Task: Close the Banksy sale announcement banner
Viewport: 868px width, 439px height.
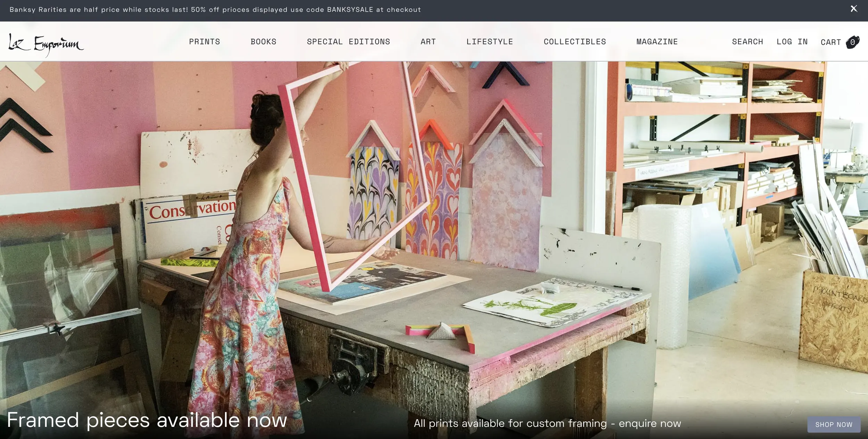Action: pos(853,9)
